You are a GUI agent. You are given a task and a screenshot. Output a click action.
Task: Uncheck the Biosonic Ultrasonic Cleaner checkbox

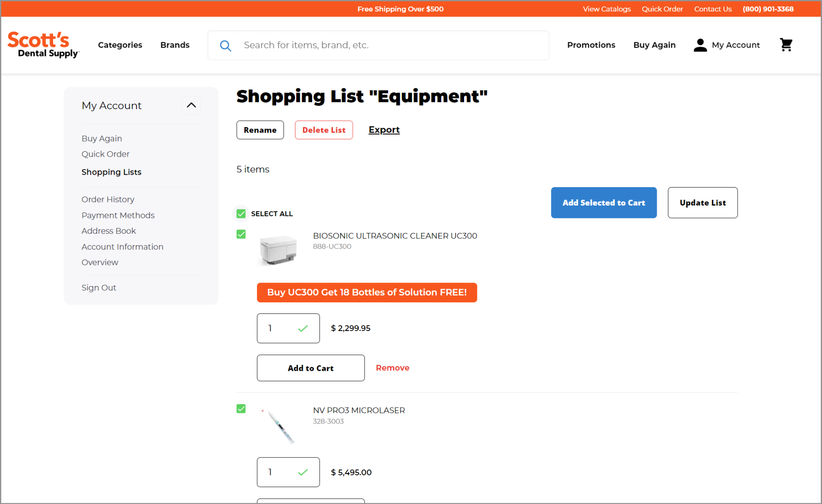pos(241,234)
